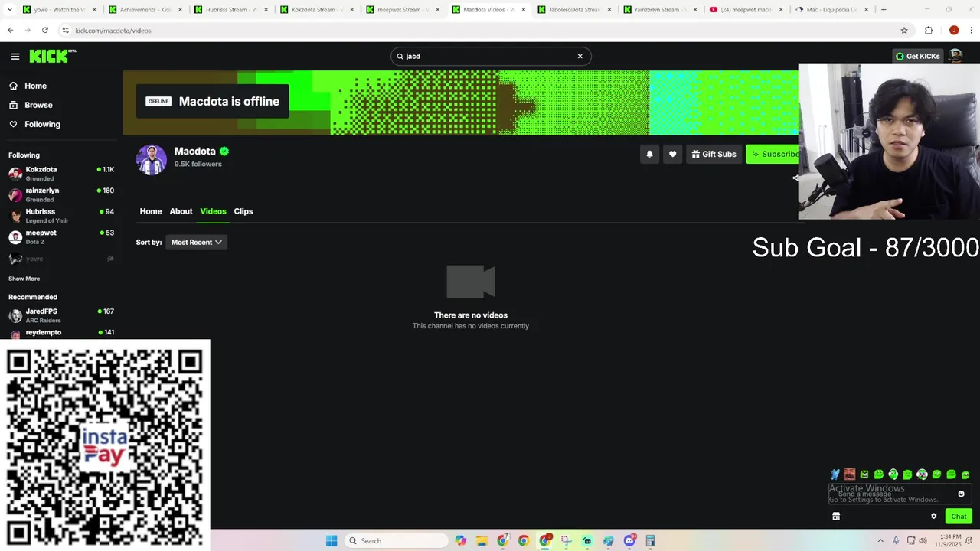Switch to the channel Clips tab
The height and width of the screenshot is (551, 980).
tap(243, 211)
